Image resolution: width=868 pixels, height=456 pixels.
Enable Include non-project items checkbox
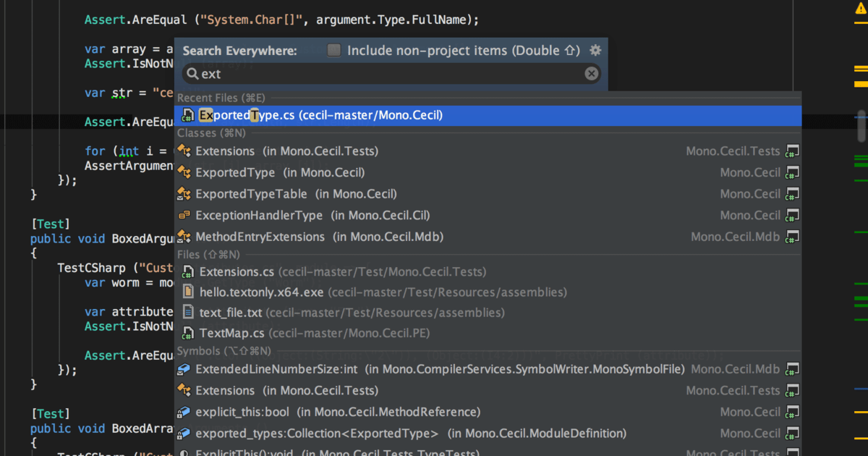tap(333, 50)
